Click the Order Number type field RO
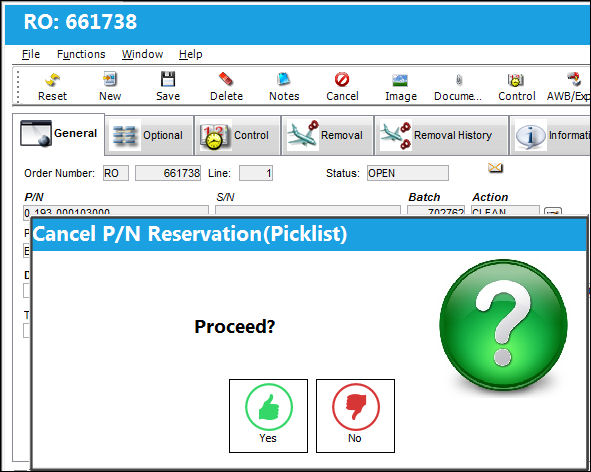The image size is (591, 472). 116,173
